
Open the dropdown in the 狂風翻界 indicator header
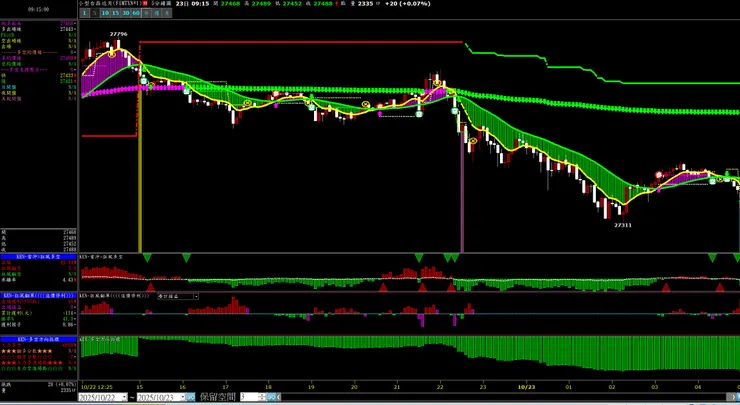(x=196, y=296)
